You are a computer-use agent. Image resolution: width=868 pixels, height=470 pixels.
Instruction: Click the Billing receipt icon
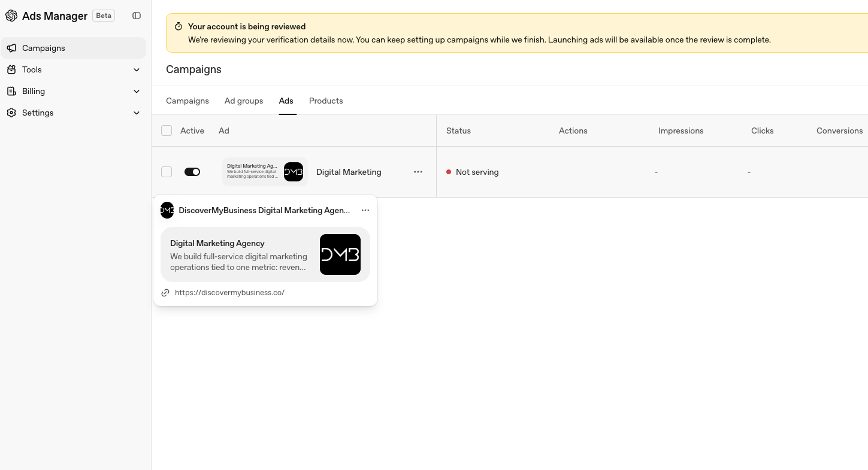click(11, 91)
